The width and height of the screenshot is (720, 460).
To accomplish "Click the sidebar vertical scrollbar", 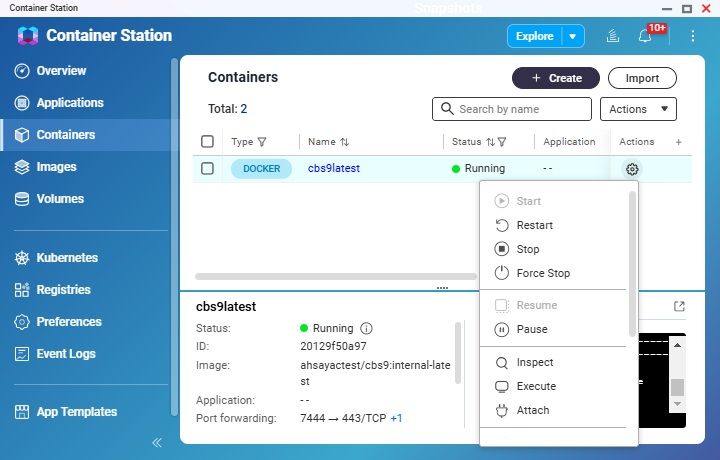I will (174, 236).
